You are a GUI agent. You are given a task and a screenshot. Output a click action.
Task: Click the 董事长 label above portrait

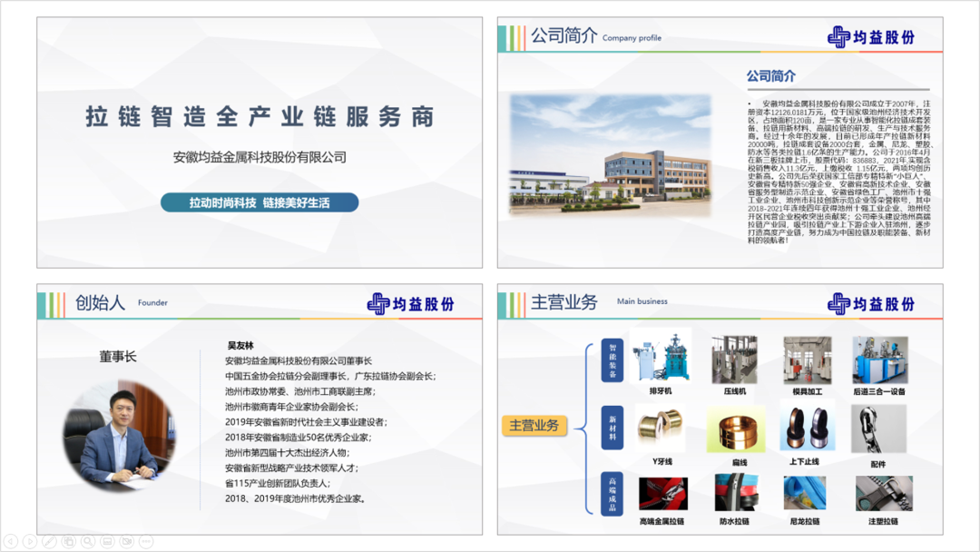point(117,356)
